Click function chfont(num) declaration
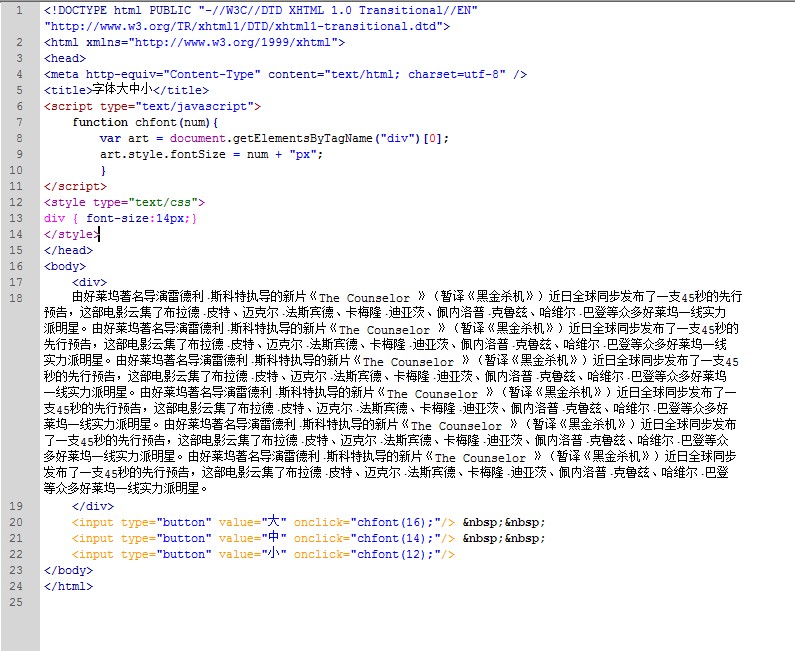795x651 pixels. 145,122
